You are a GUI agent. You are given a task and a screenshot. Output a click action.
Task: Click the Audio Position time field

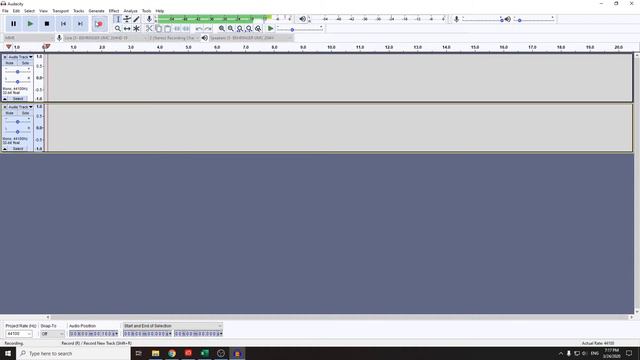point(93,334)
